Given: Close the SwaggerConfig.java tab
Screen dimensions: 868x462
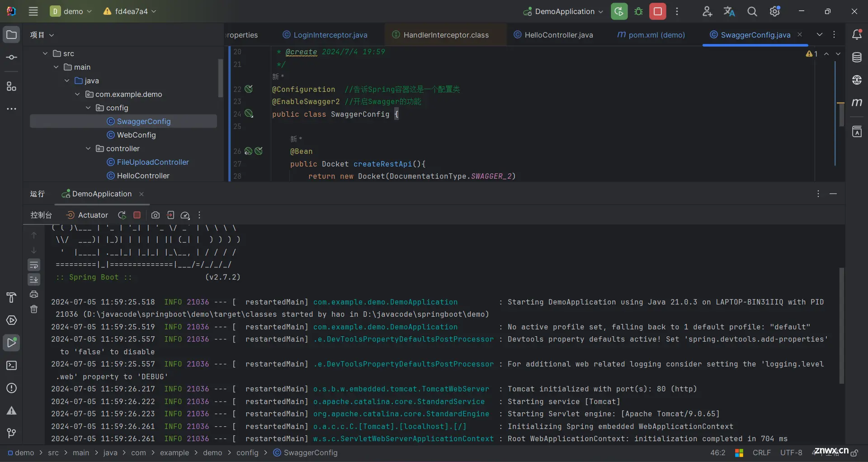Looking at the screenshot, I should coord(800,34).
